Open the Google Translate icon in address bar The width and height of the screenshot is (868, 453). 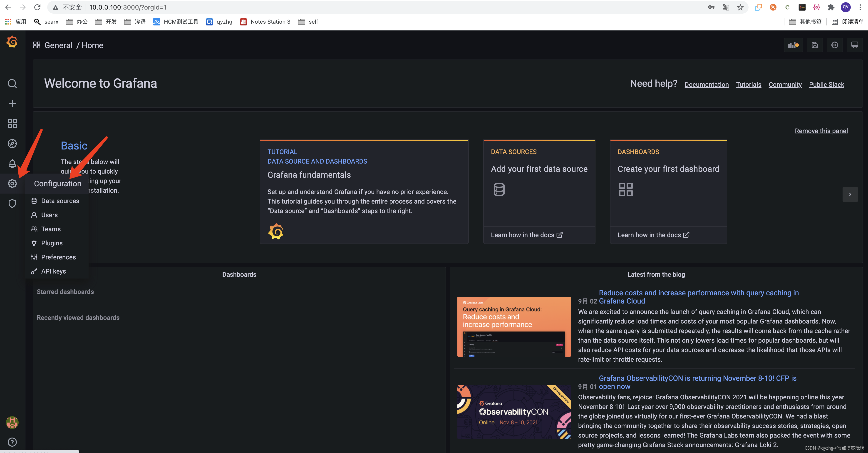tap(726, 7)
